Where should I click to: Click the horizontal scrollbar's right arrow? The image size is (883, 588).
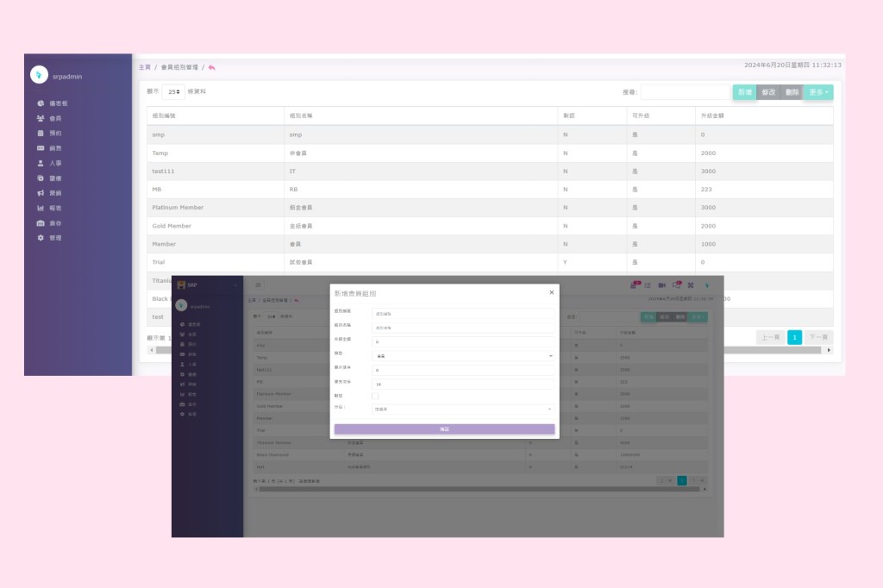click(x=830, y=350)
